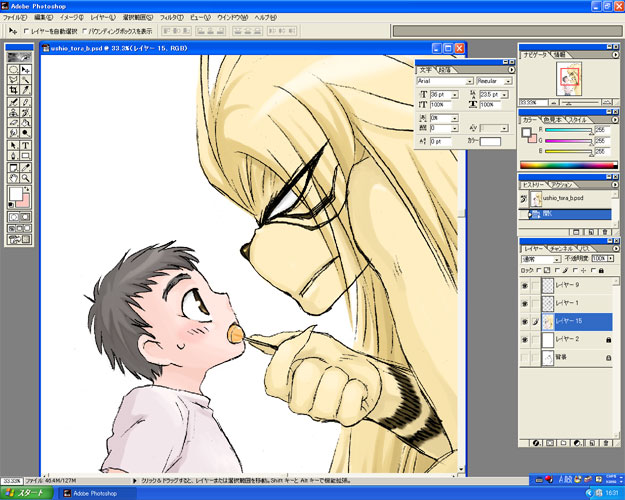Select the Slice tool
This screenshot has height=500, width=625.
[25, 90]
